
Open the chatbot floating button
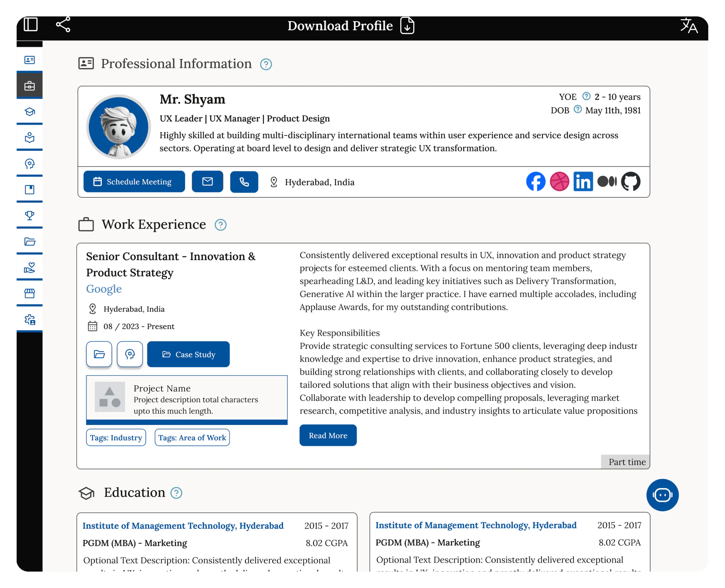[662, 495]
